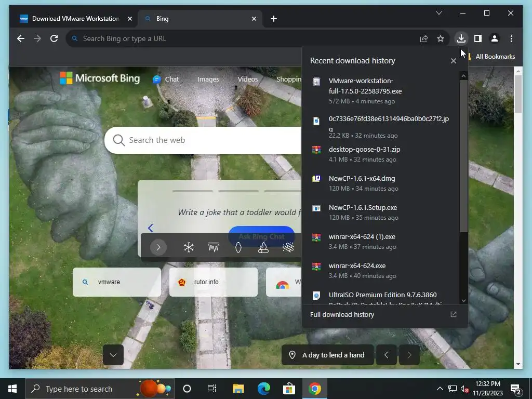Open the Windows Start menu
Screen dimensions: 532x399
coord(12,389)
